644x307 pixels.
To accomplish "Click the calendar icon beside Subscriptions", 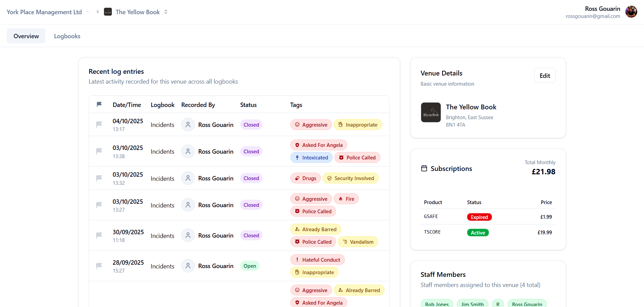I will point(424,168).
